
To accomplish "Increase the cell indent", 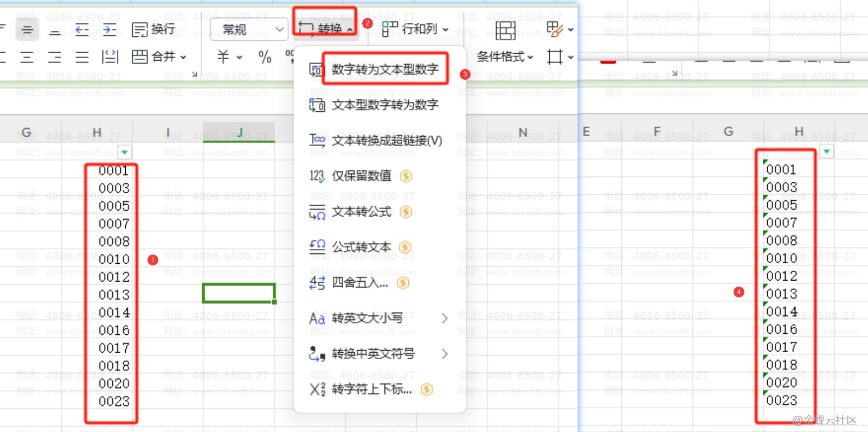I will 110,30.
